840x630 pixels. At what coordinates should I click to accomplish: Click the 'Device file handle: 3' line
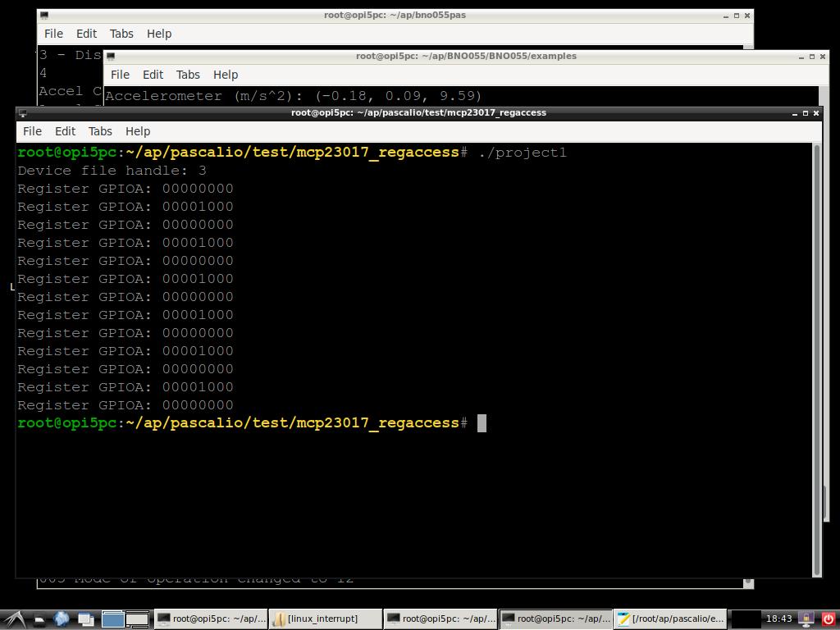coord(112,171)
